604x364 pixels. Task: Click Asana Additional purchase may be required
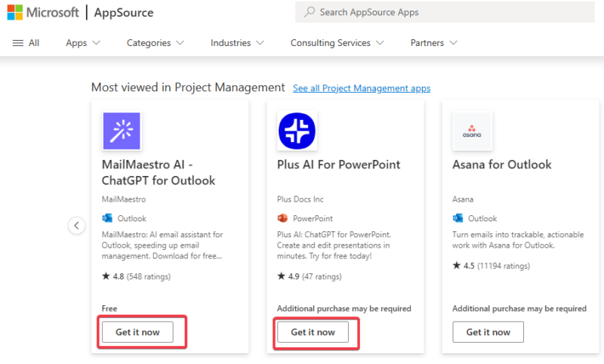tap(519, 309)
